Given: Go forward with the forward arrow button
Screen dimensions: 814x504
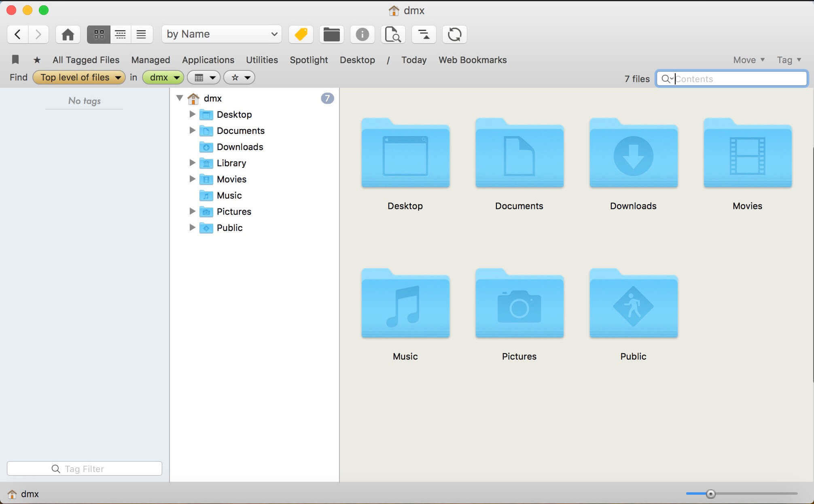Looking at the screenshot, I should click(x=38, y=34).
